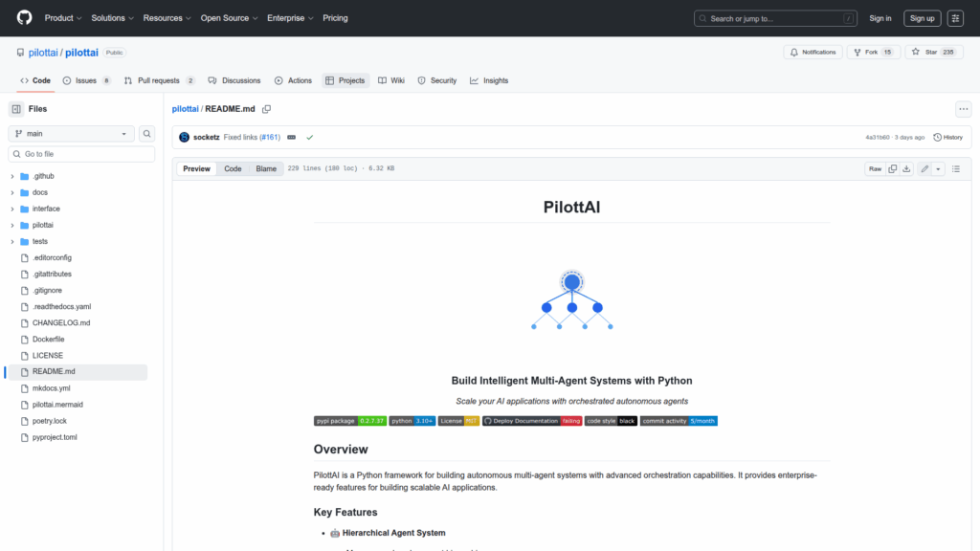Open the code style black badge
This screenshot has height=551, width=980.
tap(611, 421)
